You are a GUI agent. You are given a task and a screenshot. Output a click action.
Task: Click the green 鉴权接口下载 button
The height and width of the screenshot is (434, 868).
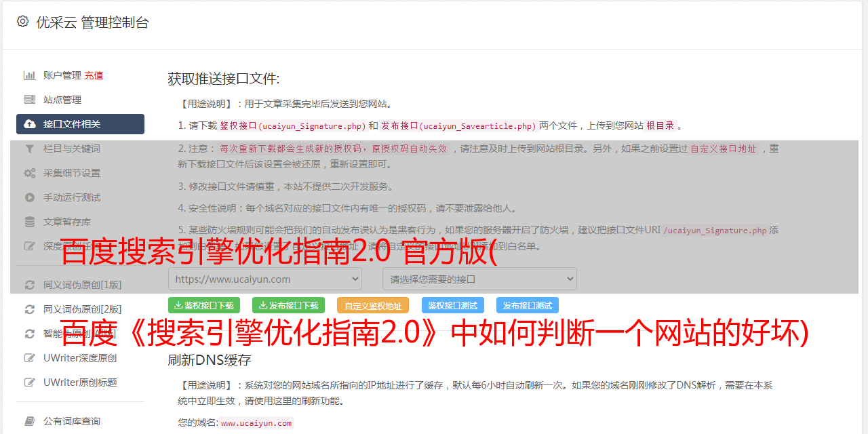204,305
